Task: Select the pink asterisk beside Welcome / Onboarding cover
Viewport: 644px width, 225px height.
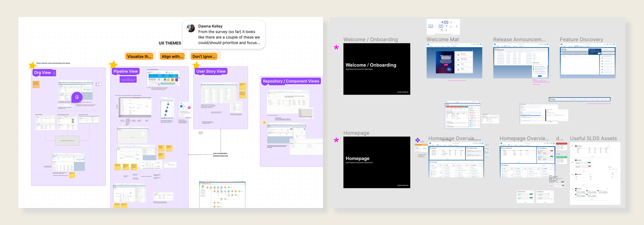Action: pyautogui.click(x=336, y=47)
